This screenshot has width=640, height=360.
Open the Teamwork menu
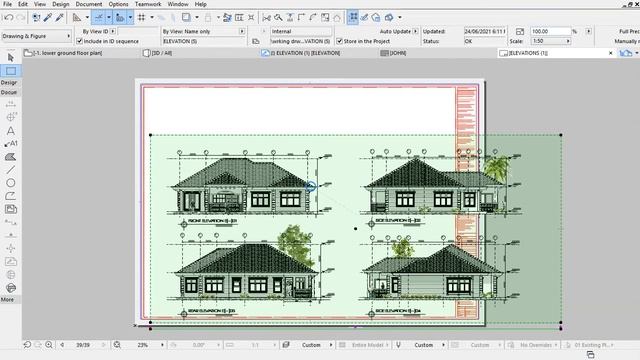point(148,4)
